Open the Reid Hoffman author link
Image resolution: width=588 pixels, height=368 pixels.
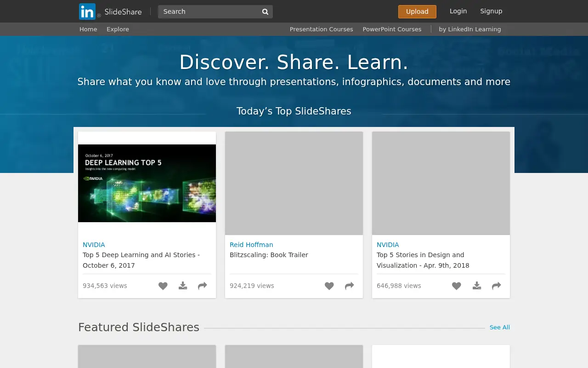pyautogui.click(x=251, y=245)
